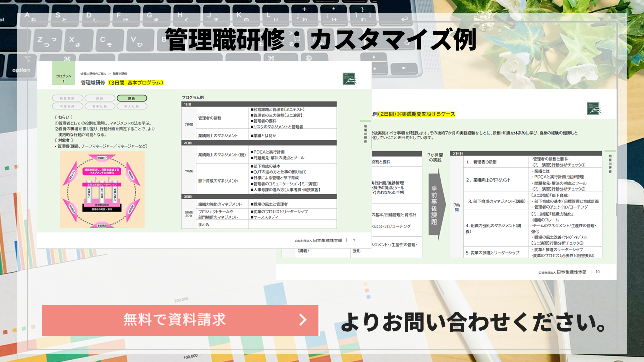Select the 若手社員 level pill
Image resolution: width=644 pixels, height=362 pixels.
pyautogui.click(x=100, y=106)
